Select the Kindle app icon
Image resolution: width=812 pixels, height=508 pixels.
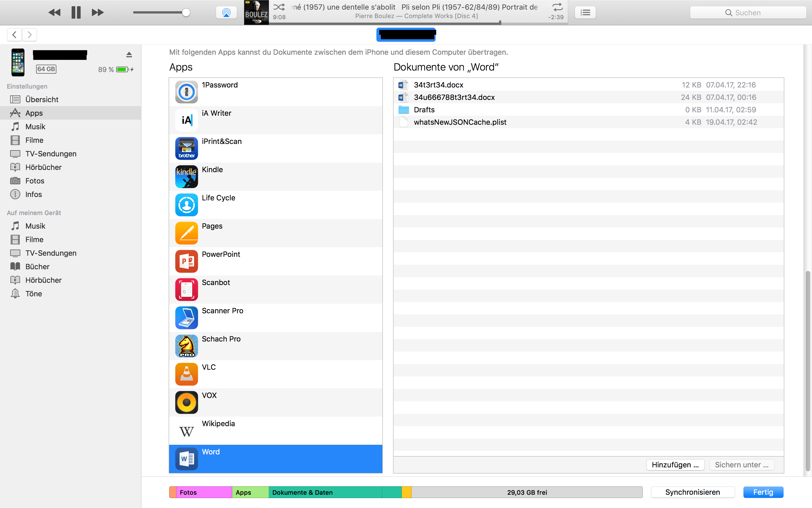pyautogui.click(x=187, y=177)
